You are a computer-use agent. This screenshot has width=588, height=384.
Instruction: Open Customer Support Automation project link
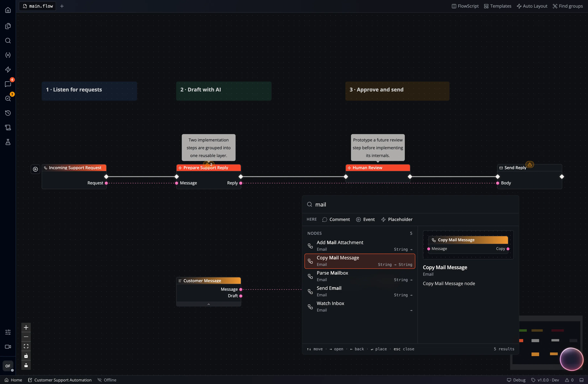(60, 380)
